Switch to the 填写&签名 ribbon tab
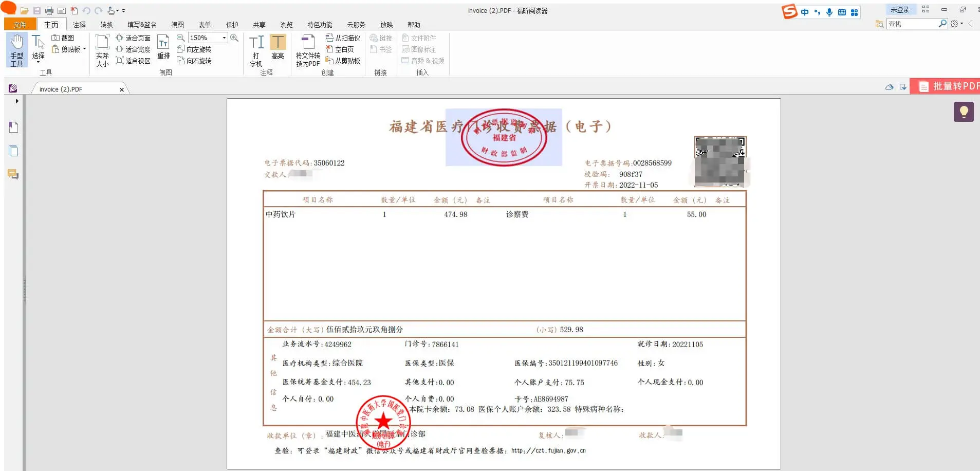 (142, 25)
